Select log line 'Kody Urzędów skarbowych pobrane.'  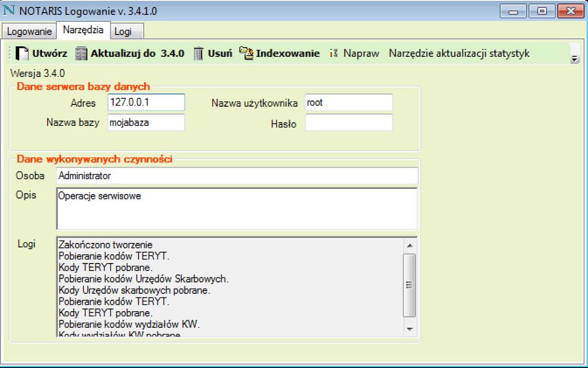(134, 290)
